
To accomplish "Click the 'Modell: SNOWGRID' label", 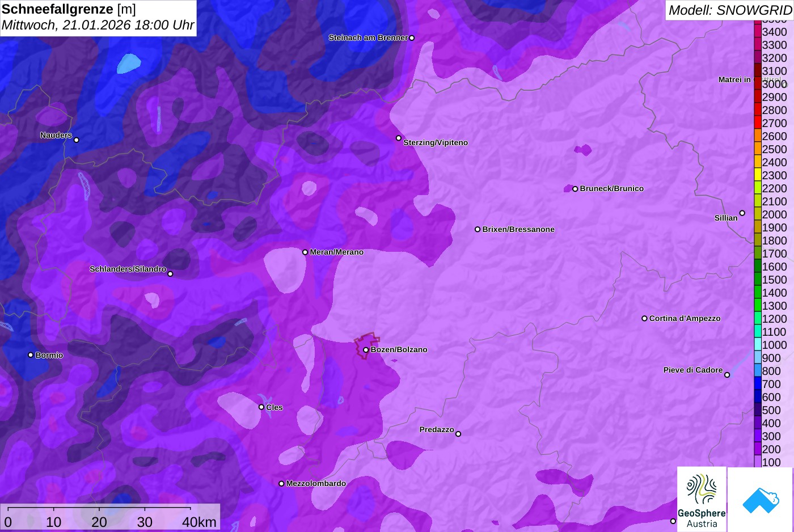I will point(729,10).
